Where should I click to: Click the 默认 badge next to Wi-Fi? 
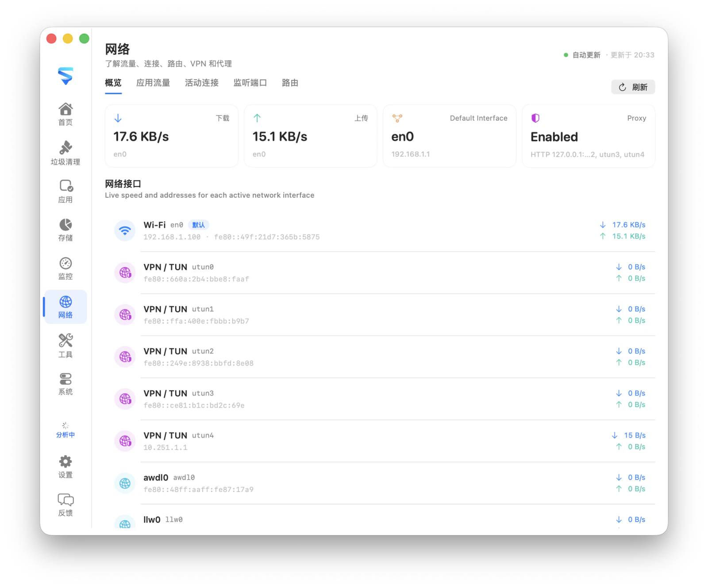click(x=199, y=225)
